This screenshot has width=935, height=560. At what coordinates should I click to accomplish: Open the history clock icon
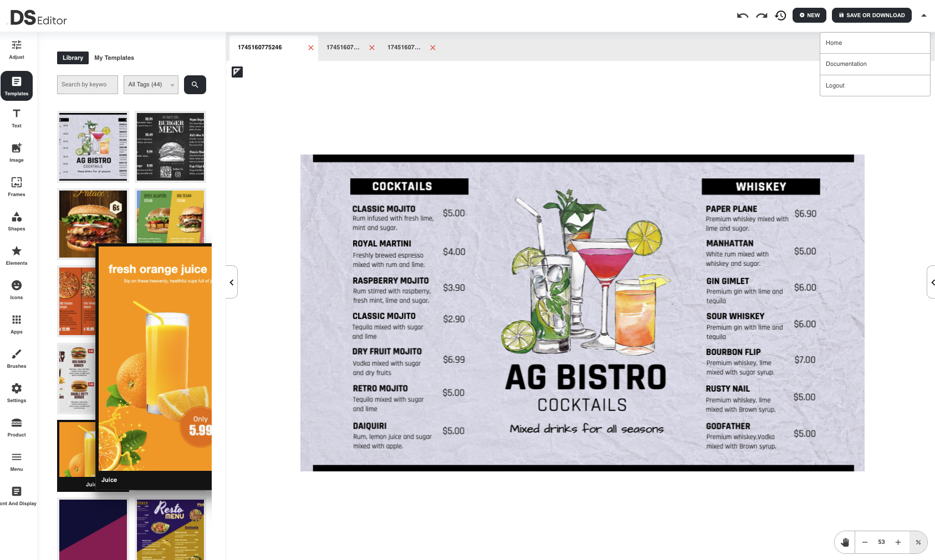(780, 16)
